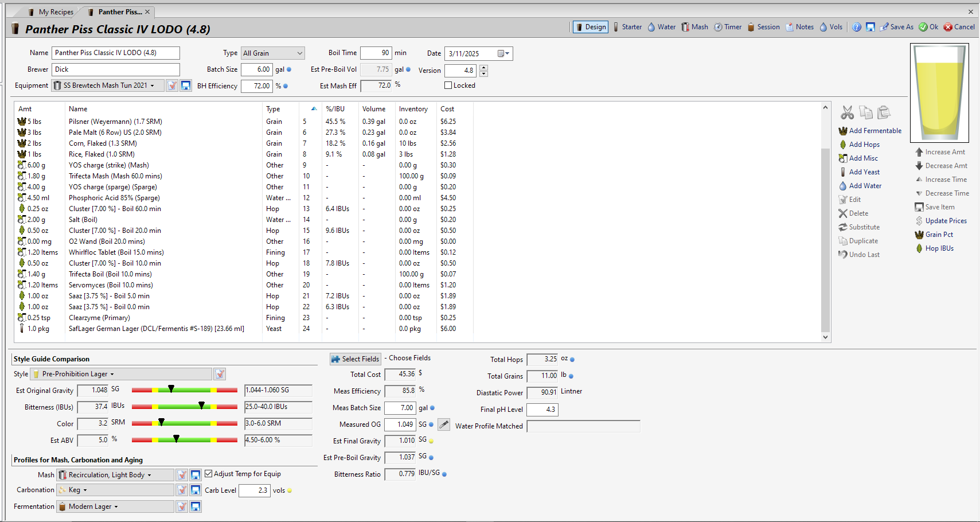Screen dimensions: 980x522
Task: Click the Cut scissors icon
Action: tap(847, 112)
